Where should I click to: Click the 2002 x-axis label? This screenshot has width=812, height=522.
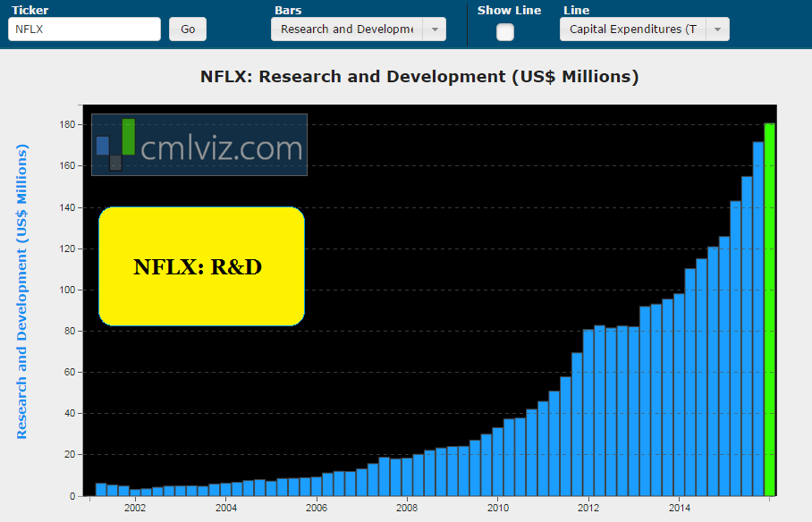pyautogui.click(x=135, y=508)
